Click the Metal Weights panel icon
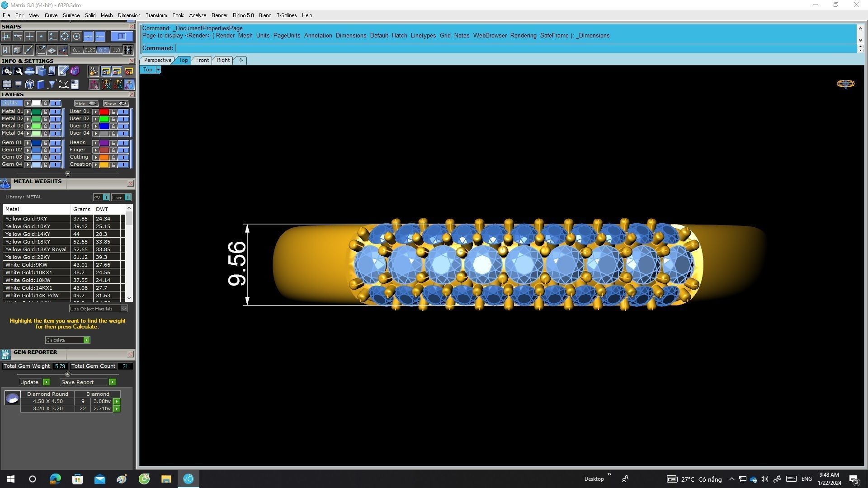Screen dimensions: 868x488 pos(5,183)
